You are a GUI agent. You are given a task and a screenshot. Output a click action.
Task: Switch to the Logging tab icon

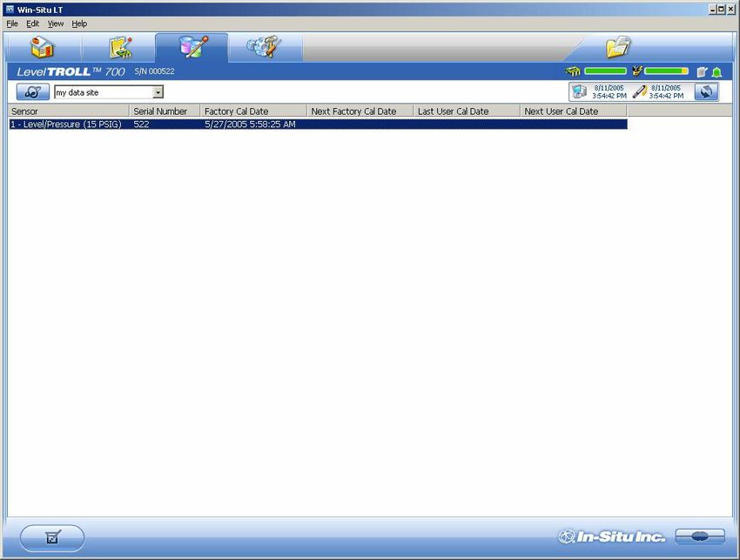tap(120, 47)
